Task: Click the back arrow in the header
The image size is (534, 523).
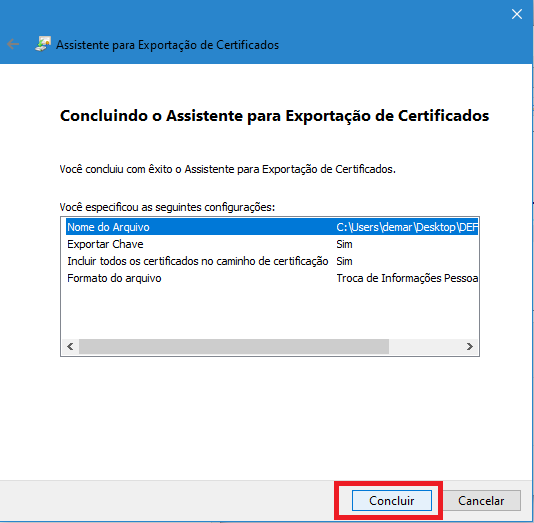Action: (x=13, y=44)
